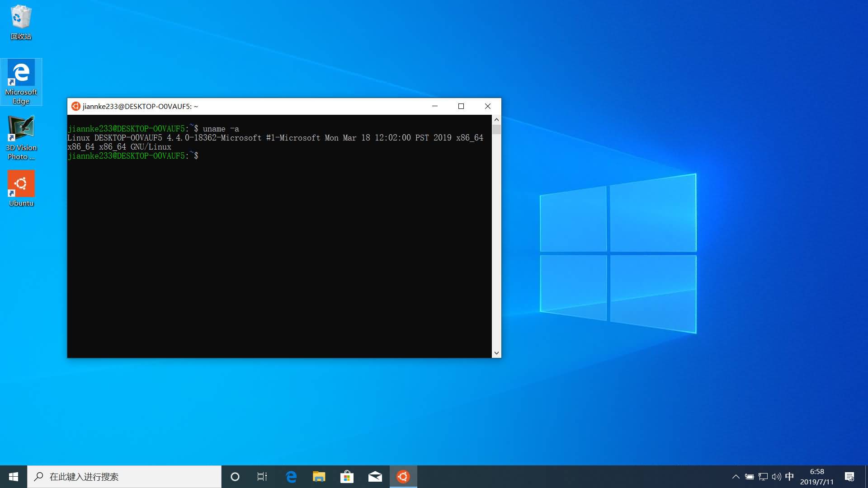Open the volume control tray icon
Screen dimensions: 868x488
(x=776, y=477)
